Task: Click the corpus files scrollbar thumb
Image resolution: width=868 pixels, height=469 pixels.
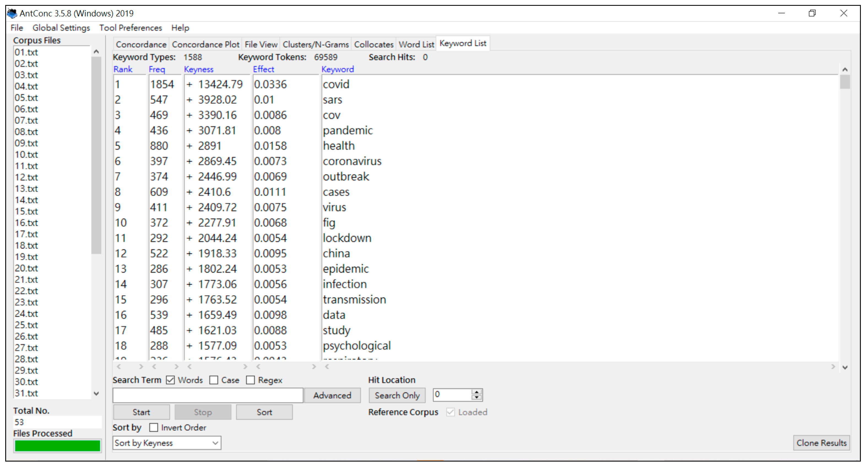Action: (96, 155)
